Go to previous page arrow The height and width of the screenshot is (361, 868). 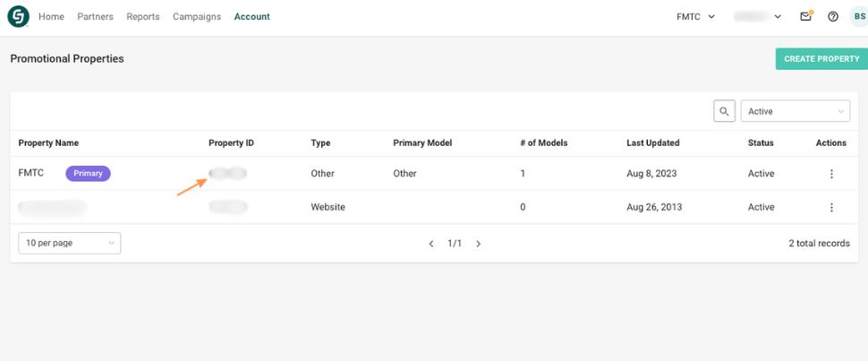coord(431,244)
